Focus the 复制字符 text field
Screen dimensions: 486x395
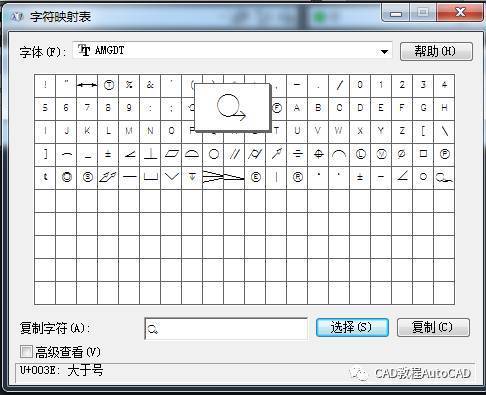click(226, 329)
